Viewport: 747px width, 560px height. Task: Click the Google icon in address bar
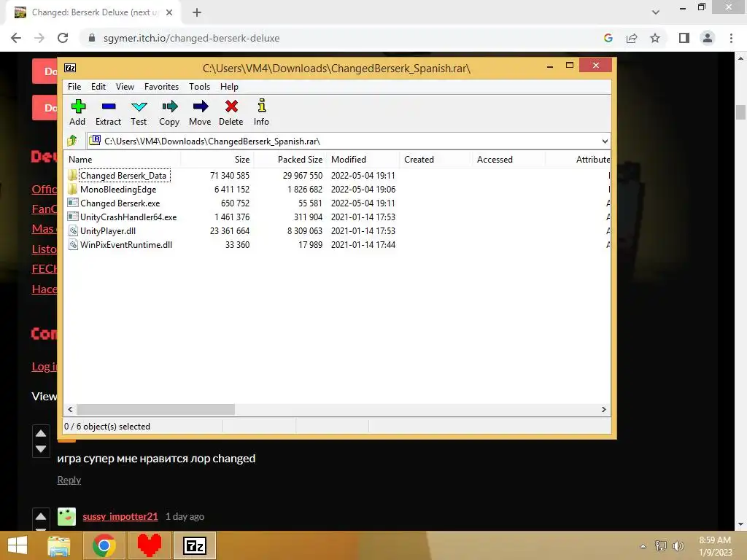click(x=608, y=38)
